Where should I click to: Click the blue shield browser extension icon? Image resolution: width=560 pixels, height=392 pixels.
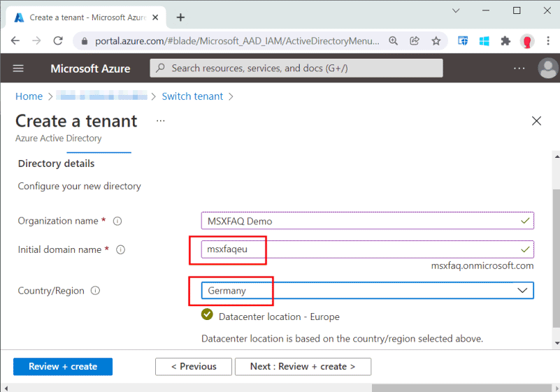pos(463,41)
